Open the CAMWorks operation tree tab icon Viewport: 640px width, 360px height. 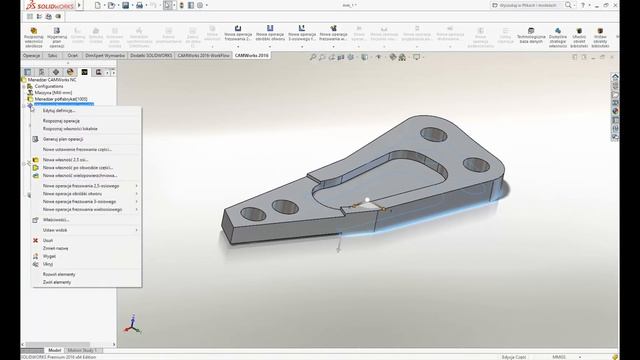point(84,72)
